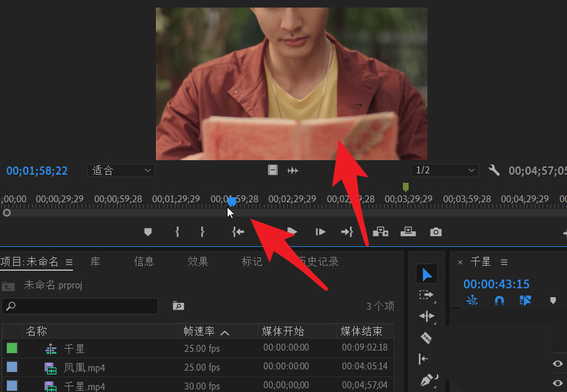
Task: Sort by the 名称 column header
Action: point(36,331)
